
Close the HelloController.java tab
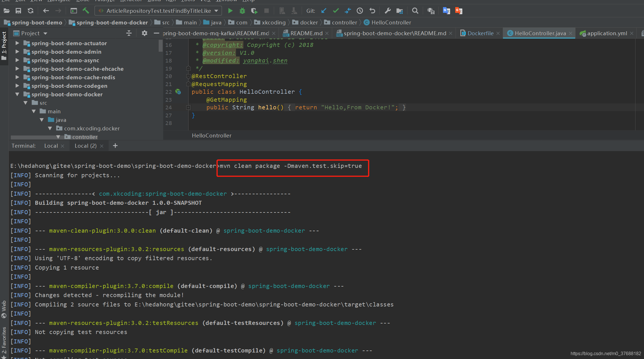pos(570,33)
